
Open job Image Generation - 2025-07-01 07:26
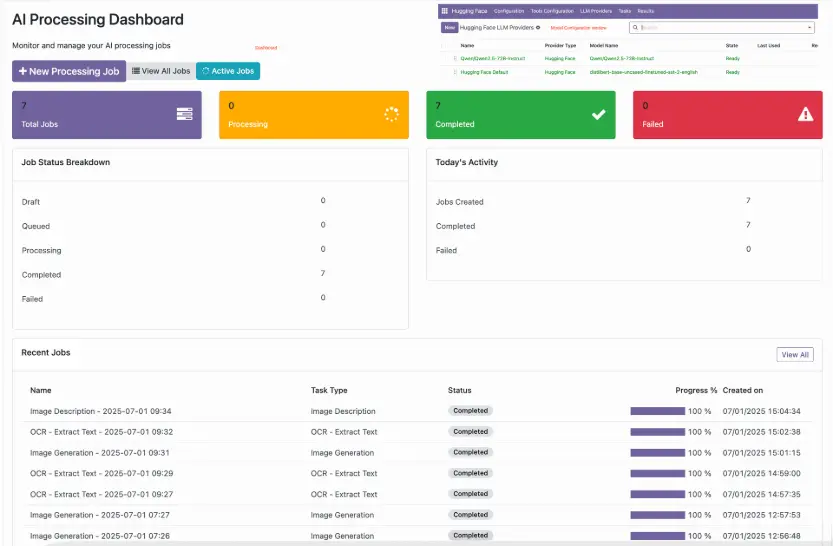(x=100, y=536)
